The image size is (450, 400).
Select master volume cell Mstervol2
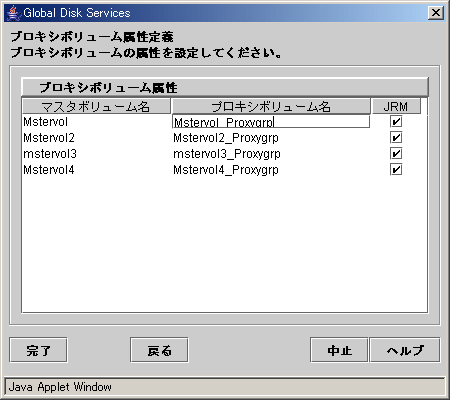click(x=97, y=138)
